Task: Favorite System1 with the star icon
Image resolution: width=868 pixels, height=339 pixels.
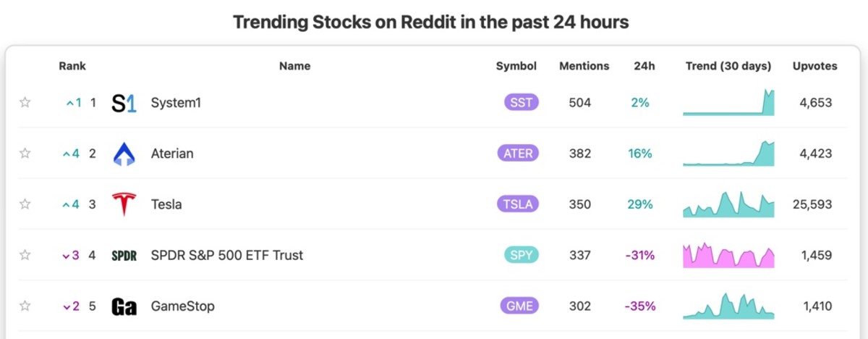Action: point(25,103)
